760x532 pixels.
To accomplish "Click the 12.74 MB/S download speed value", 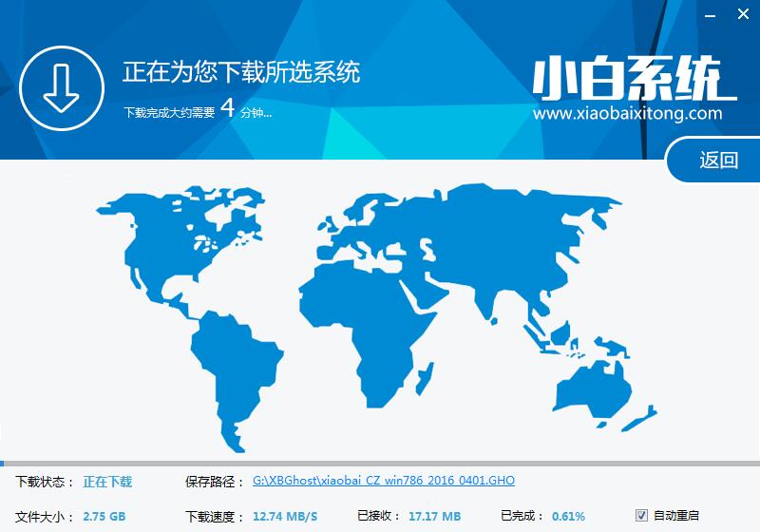I will 284,516.
